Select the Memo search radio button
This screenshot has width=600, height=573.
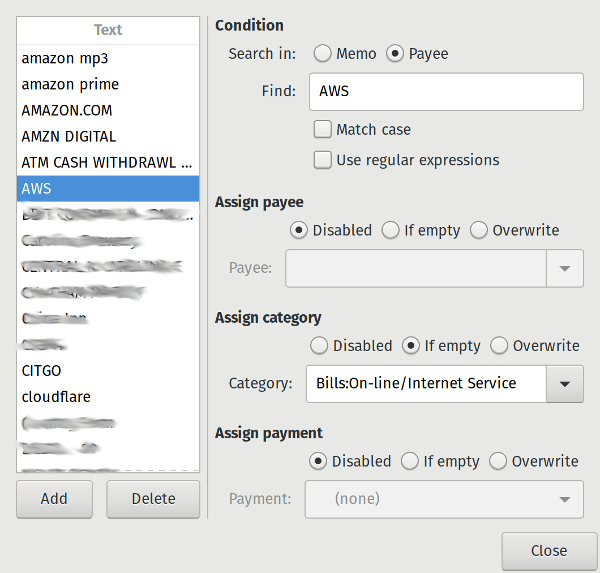[323, 54]
